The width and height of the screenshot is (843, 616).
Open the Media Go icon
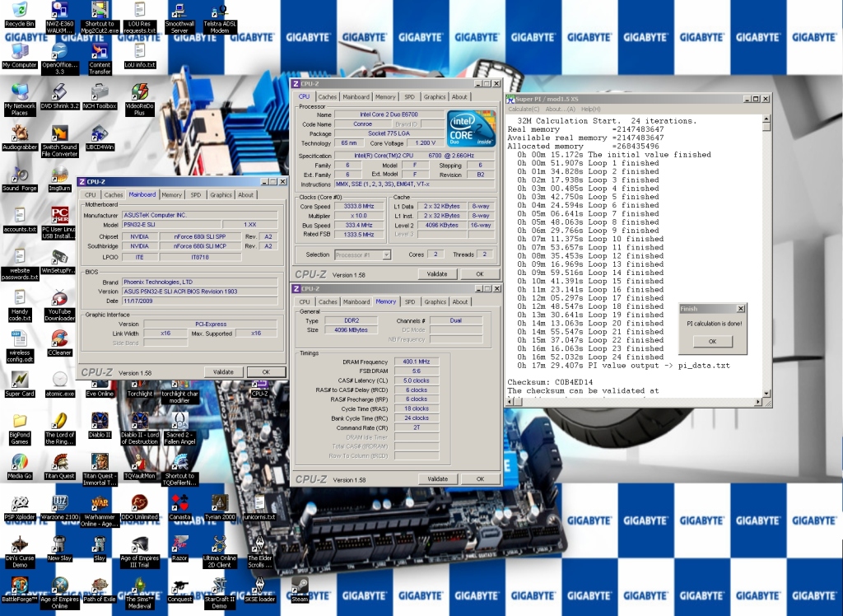coord(20,466)
